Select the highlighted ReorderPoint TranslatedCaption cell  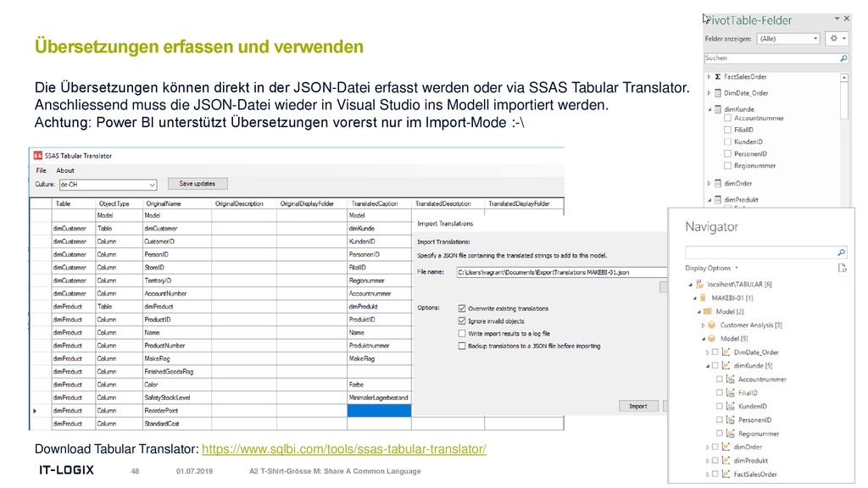379,411
